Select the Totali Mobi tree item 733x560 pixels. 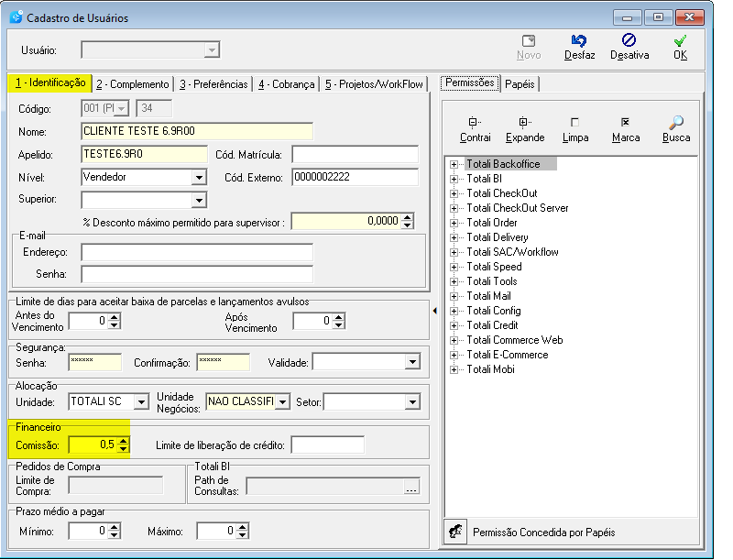(490, 369)
